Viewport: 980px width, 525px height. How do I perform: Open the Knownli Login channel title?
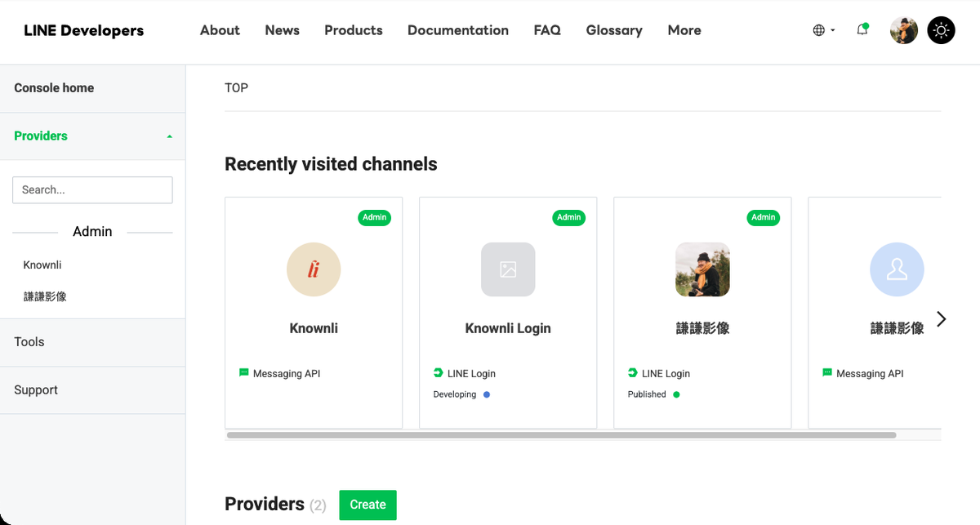coord(508,328)
